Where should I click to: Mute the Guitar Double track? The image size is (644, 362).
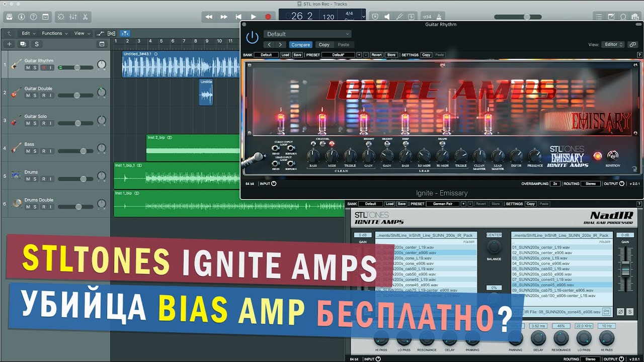pyautogui.click(x=28, y=96)
